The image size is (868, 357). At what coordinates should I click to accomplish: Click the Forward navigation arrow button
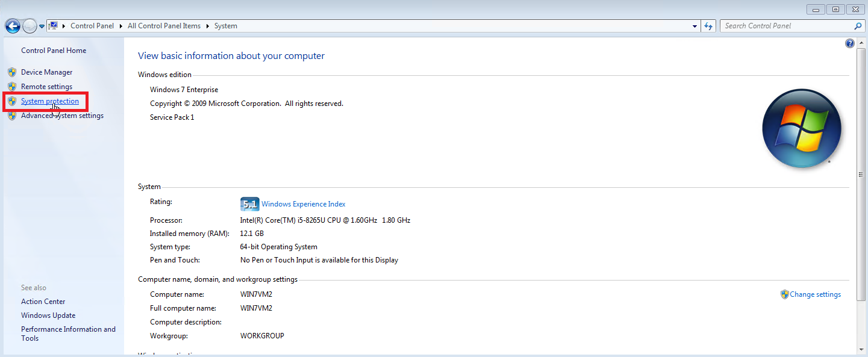[30, 26]
